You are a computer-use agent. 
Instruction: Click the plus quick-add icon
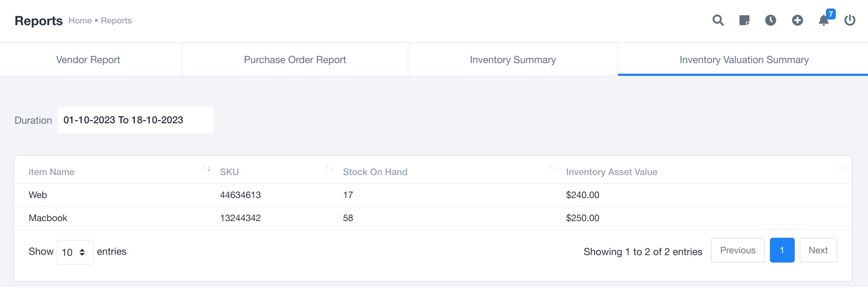(x=797, y=20)
